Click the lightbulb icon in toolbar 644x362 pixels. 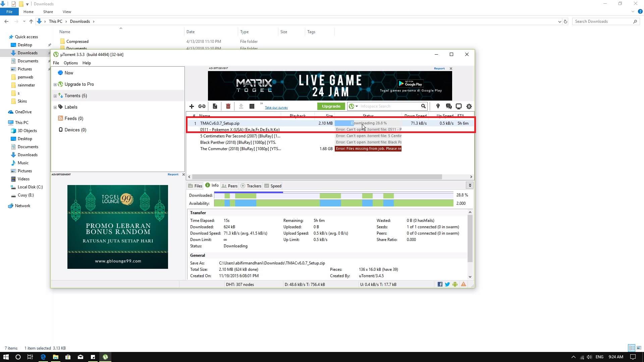[438, 106]
